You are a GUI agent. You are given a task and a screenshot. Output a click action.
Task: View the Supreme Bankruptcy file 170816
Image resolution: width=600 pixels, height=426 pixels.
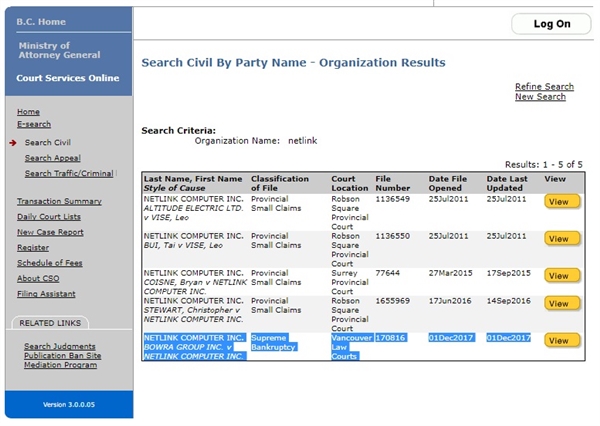pyautogui.click(x=562, y=340)
